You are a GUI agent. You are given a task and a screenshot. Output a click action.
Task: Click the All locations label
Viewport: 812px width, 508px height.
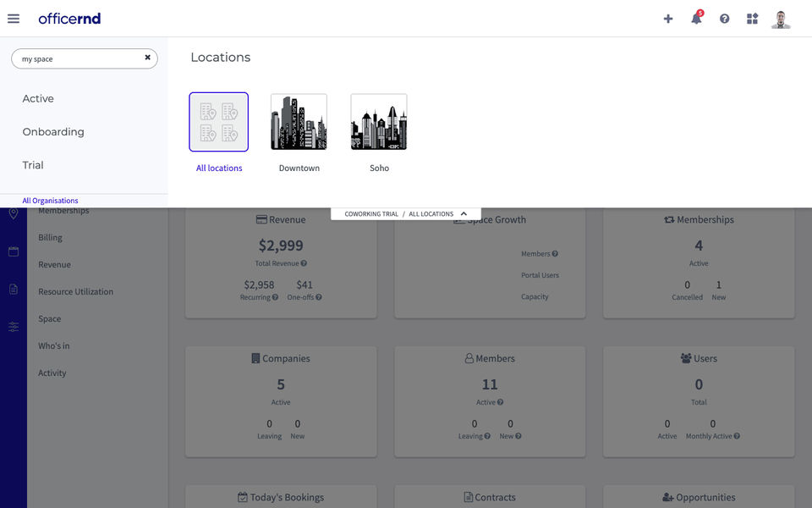tap(219, 168)
